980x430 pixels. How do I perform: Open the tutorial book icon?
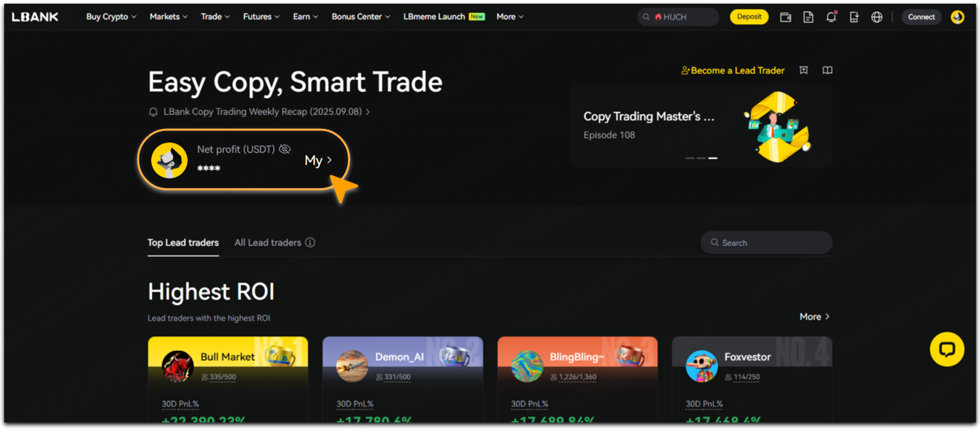[x=827, y=70]
